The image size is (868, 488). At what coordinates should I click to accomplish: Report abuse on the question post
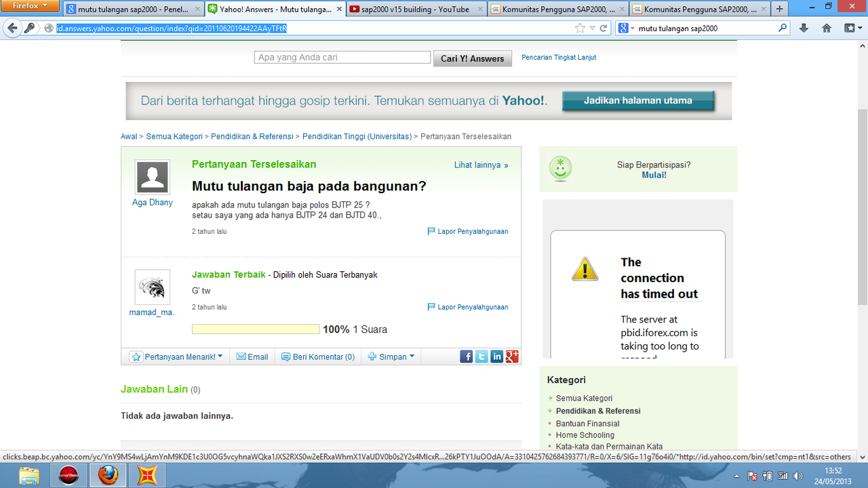tap(467, 231)
